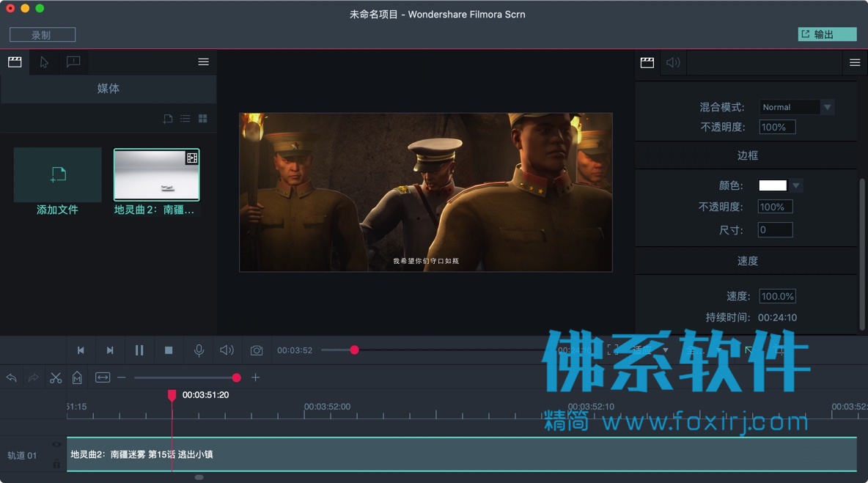The width and height of the screenshot is (868, 483).
Task: Click the border 不透明度 100% field
Action: [x=776, y=207]
